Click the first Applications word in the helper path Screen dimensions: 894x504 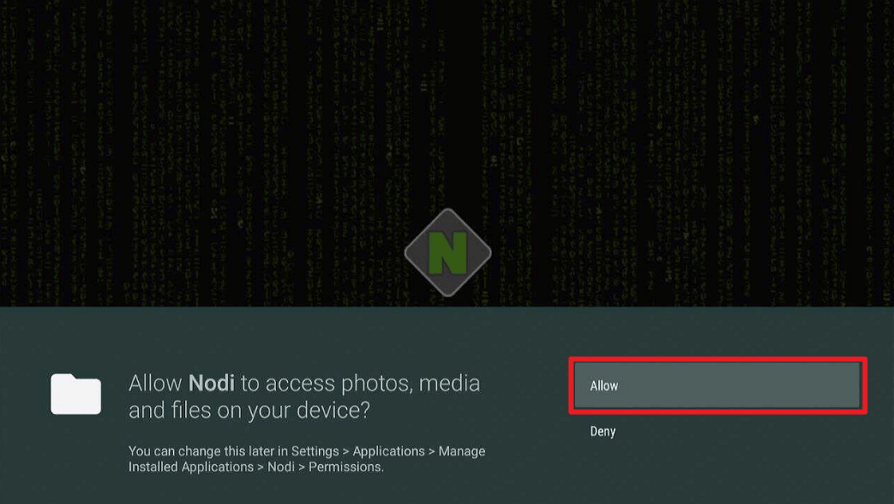pos(388,452)
